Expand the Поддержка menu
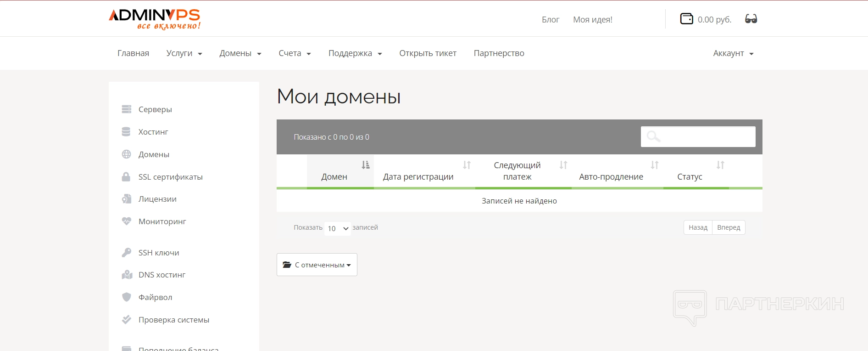The width and height of the screenshot is (868, 351). point(356,53)
